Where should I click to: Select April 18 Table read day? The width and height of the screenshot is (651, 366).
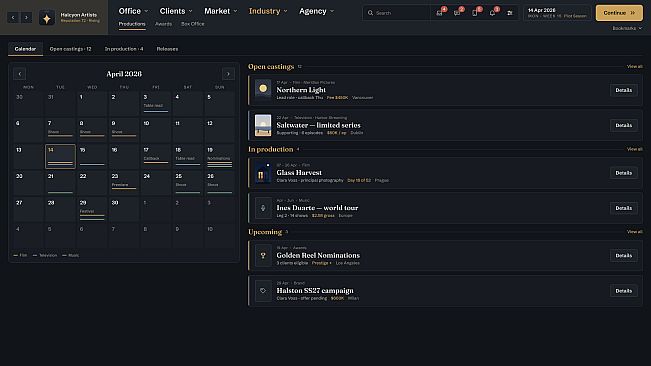188,156
